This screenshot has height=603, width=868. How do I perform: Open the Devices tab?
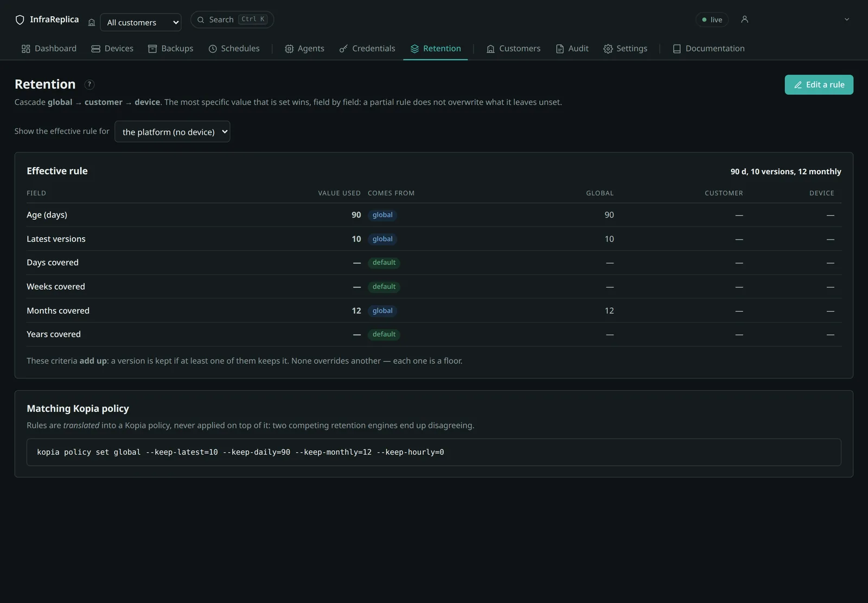112,48
